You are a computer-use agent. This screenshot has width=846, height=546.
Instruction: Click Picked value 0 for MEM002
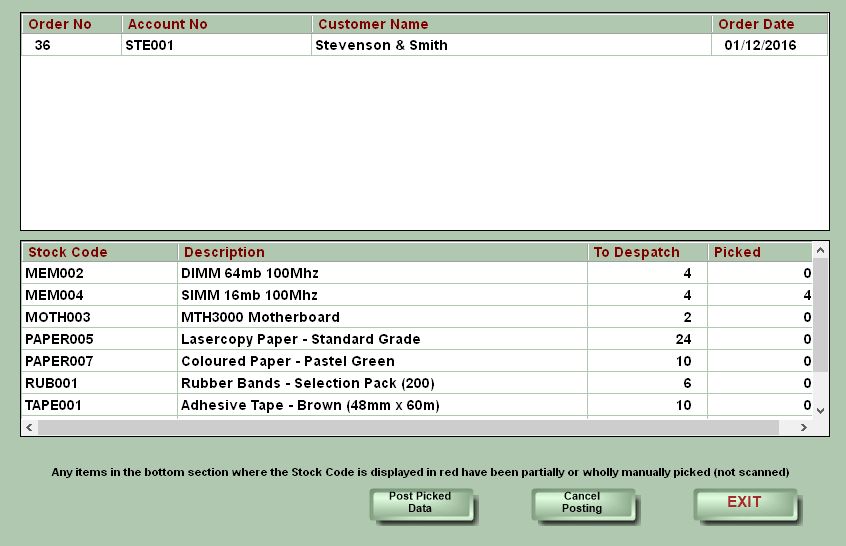click(x=760, y=274)
